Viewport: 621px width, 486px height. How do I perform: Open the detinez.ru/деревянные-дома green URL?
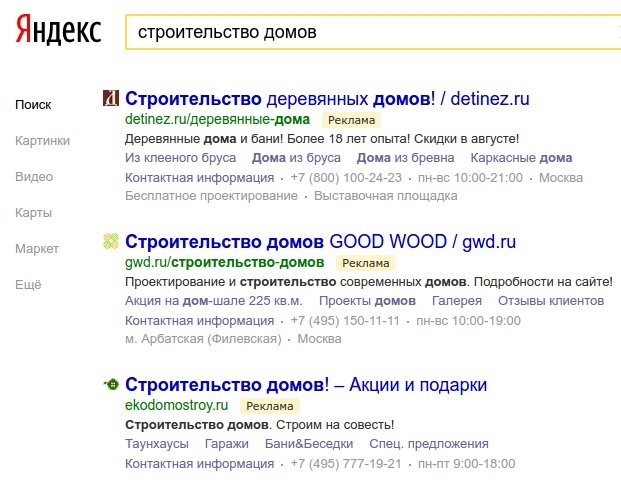pyautogui.click(x=217, y=119)
